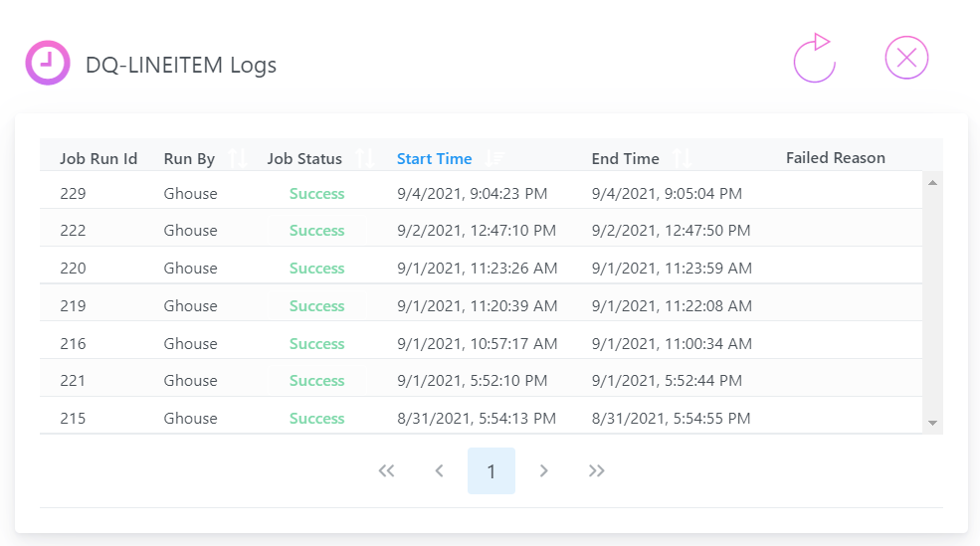Image resolution: width=980 pixels, height=546 pixels.
Task: Sort by End Time column arrows
Action: coord(682,159)
